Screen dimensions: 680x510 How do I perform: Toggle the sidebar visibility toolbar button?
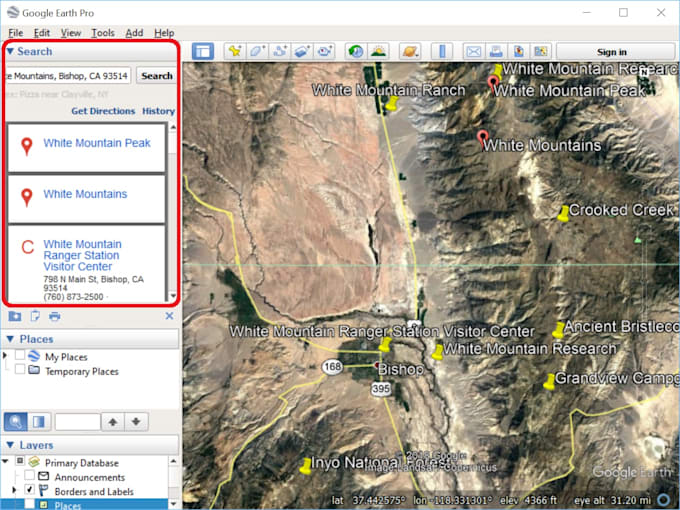(x=203, y=52)
